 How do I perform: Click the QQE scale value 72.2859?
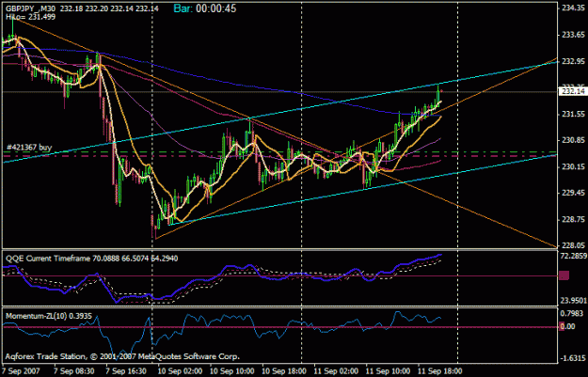573,256
